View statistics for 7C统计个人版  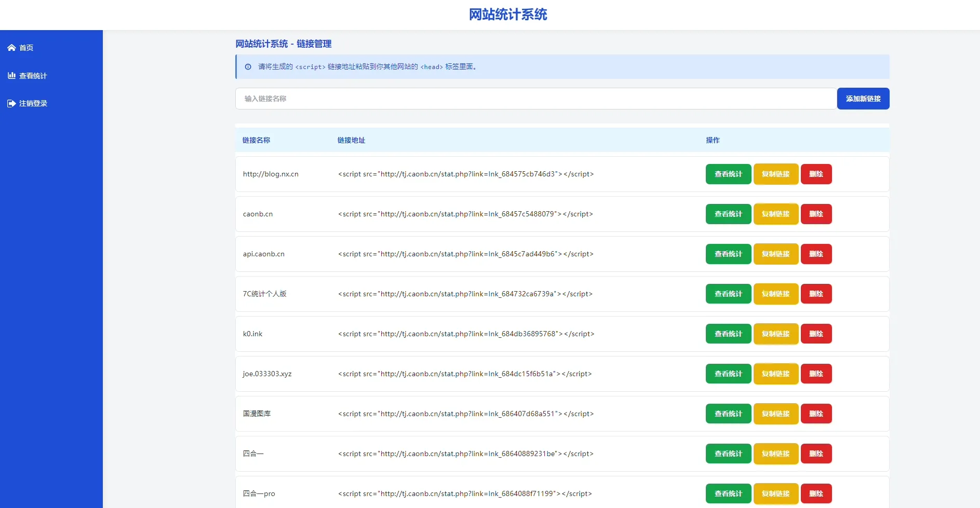tap(728, 294)
